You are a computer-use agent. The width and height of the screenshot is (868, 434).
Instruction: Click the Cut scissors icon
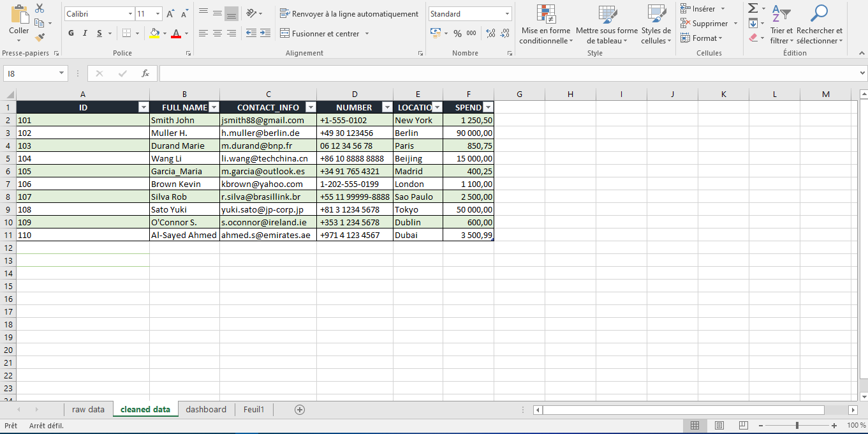40,8
